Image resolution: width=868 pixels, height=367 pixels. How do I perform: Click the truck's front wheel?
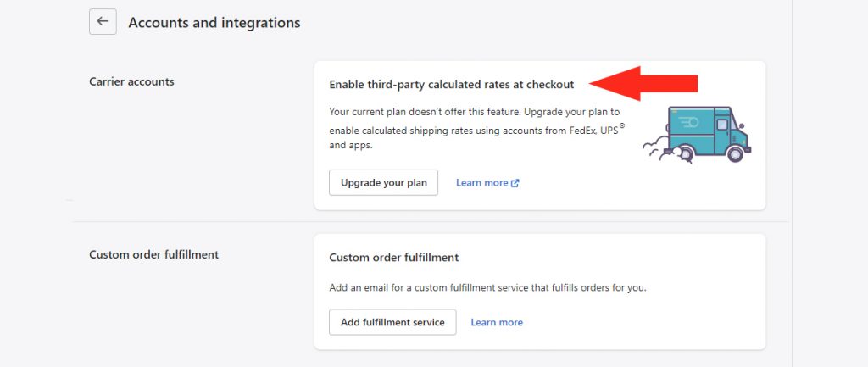click(x=735, y=154)
